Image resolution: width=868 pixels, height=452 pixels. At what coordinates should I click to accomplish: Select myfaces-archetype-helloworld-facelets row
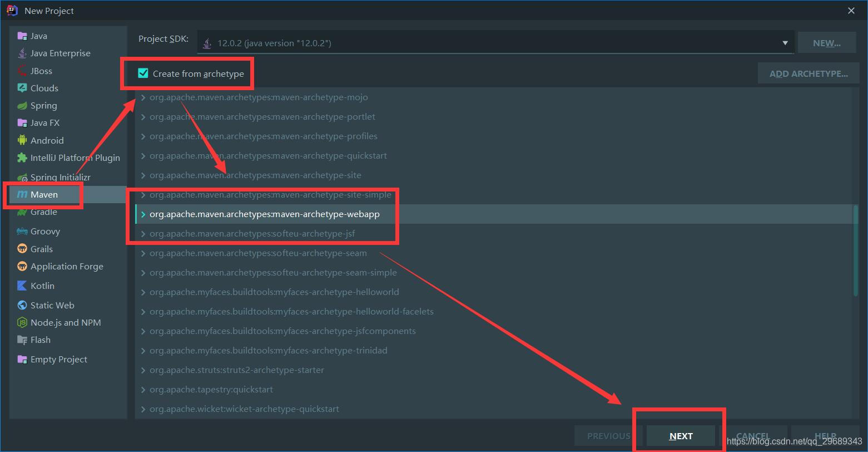[493, 312]
